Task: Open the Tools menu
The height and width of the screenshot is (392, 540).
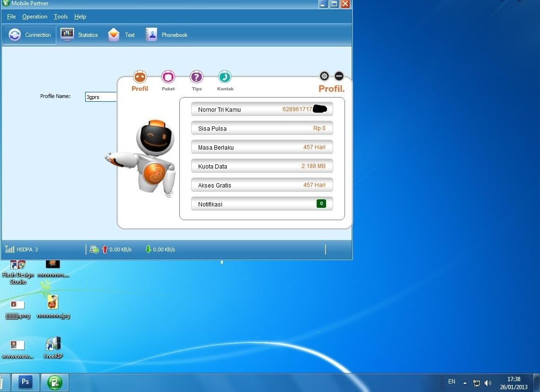Action: click(x=61, y=17)
